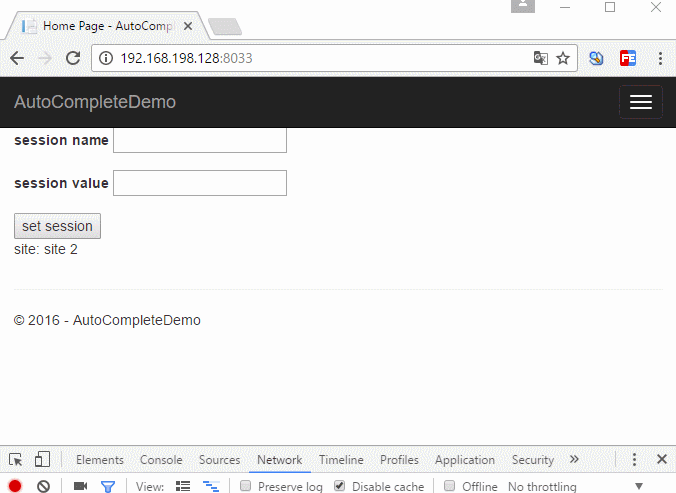This screenshot has height=493, width=676.
Task: Reload the current page
Action: pyautogui.click(x=73, y=58)
